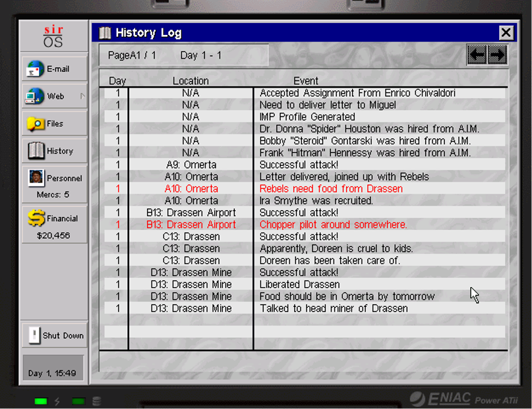Screen dimensions: 532x409
Task: Select the Frank "Hitman" Hennessy hired entry
Action: (x=365, y=153)
